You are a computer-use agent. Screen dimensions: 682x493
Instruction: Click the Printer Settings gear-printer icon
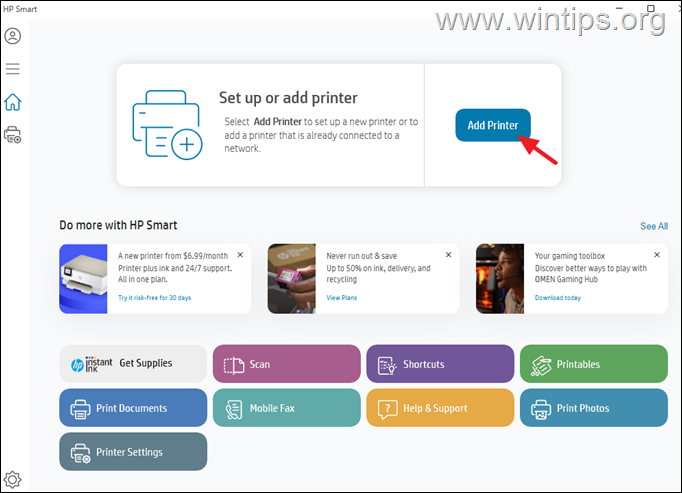[80, 453]
